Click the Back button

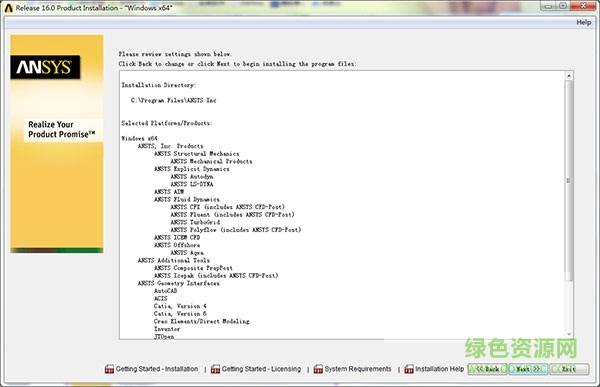(x=488, y=369)
